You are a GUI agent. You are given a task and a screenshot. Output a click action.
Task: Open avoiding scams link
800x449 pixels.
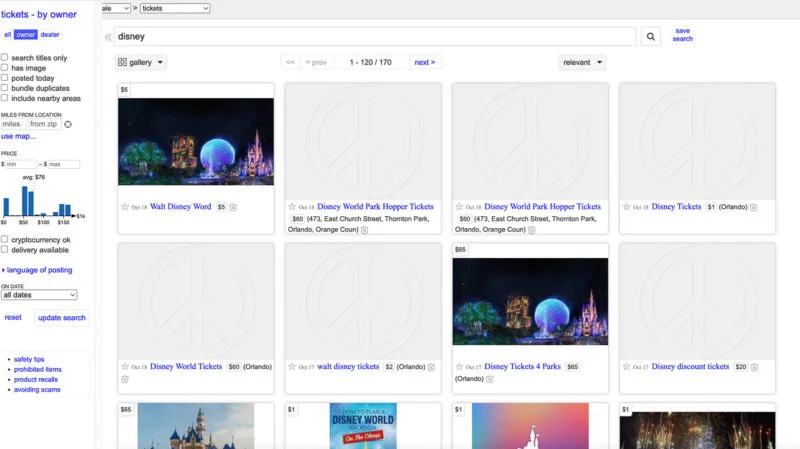point(37,390)
